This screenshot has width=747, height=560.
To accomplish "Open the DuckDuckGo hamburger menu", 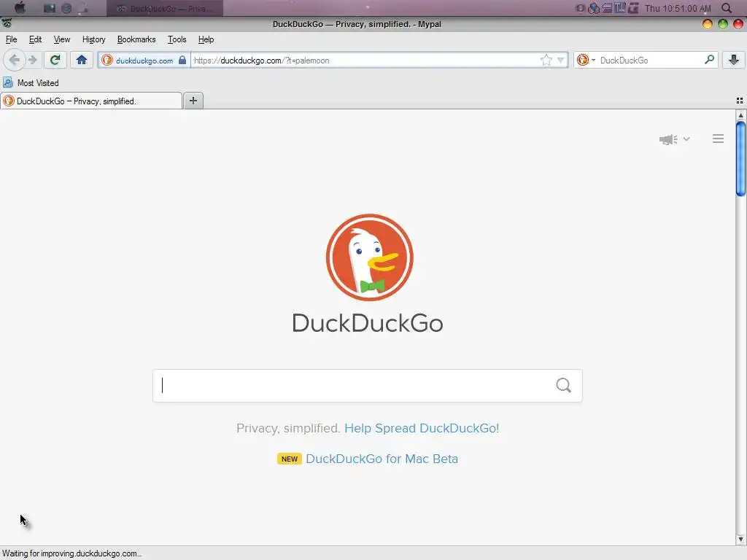I will click(718, 139).
